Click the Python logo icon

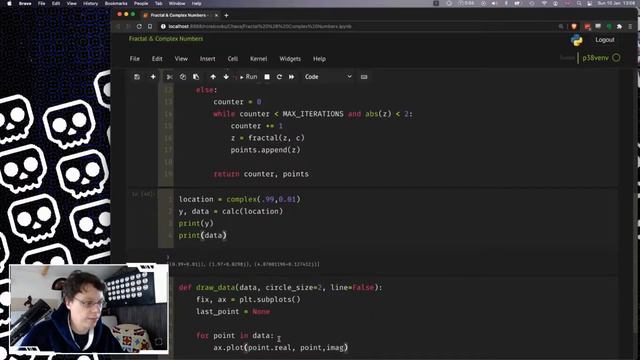pos(577,40)
